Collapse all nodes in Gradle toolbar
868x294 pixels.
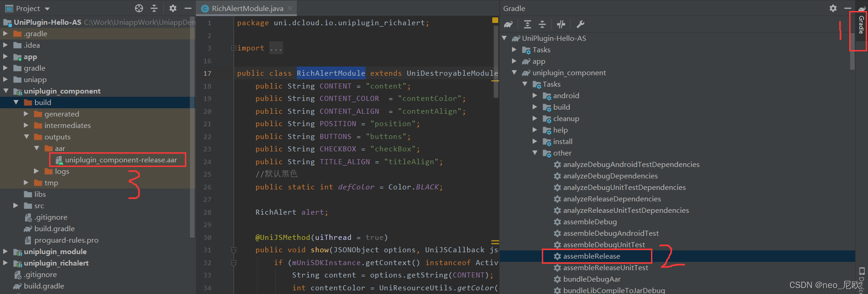pos(542,24)
